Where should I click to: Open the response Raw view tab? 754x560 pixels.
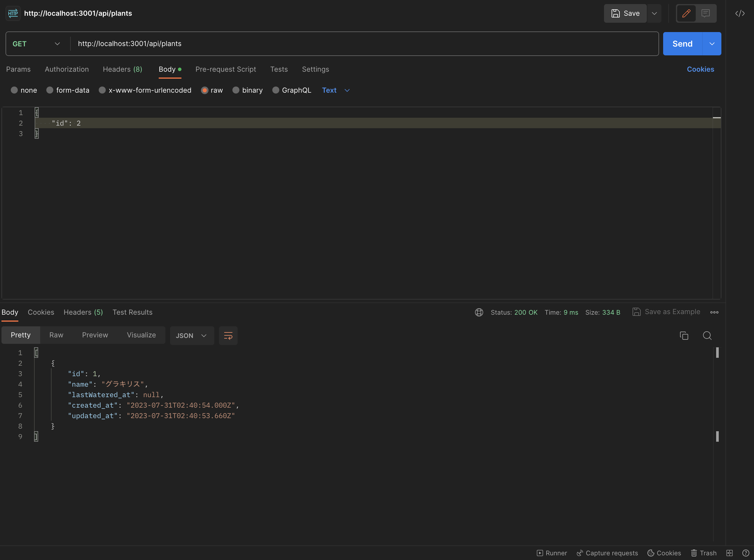tap(56, 335)
